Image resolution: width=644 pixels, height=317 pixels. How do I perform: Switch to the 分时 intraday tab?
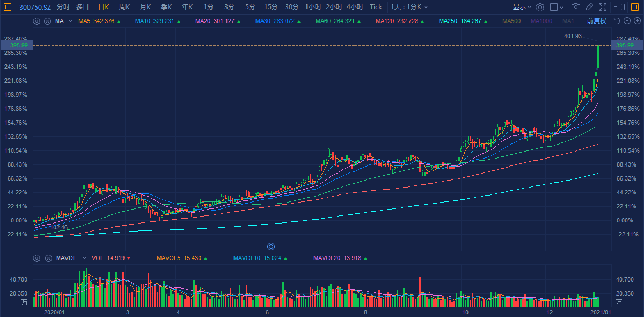pos(63,7)
